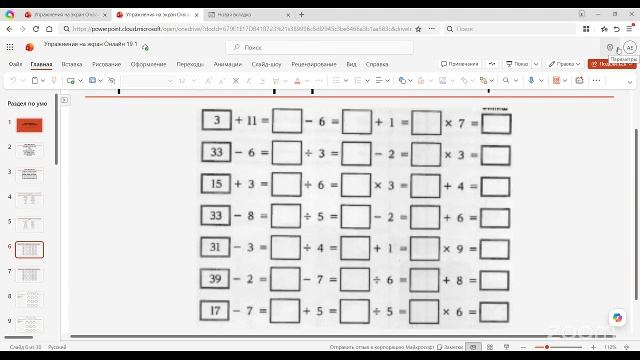This screenshot has height=360, width=640.
Task: Open the Layout dropdown arrow
Action: pyautogui.click(x=100, y=80)
